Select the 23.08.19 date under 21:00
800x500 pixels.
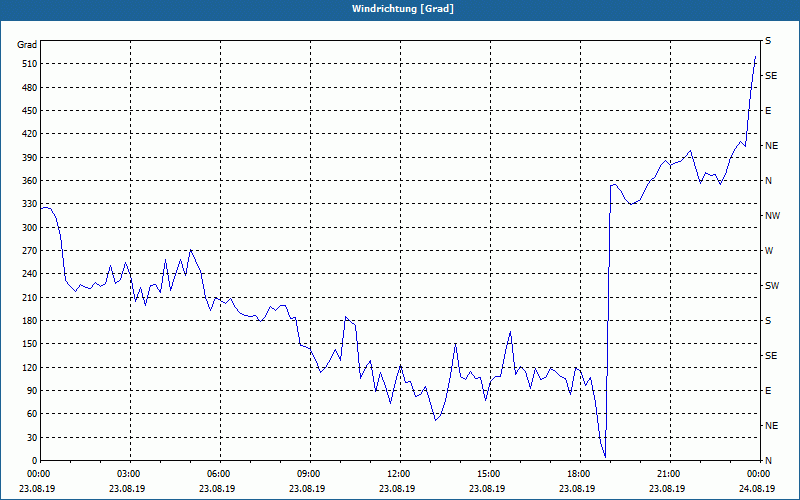(667, 488)
